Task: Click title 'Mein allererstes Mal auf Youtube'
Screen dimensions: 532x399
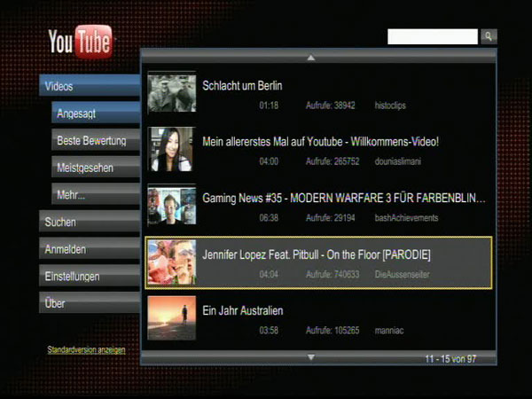Action: coord(272,142)
